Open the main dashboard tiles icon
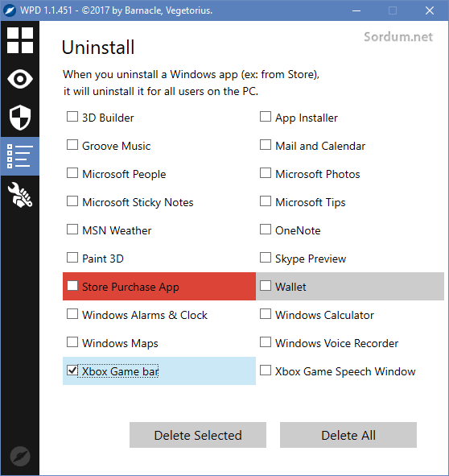 pos(20,40)
